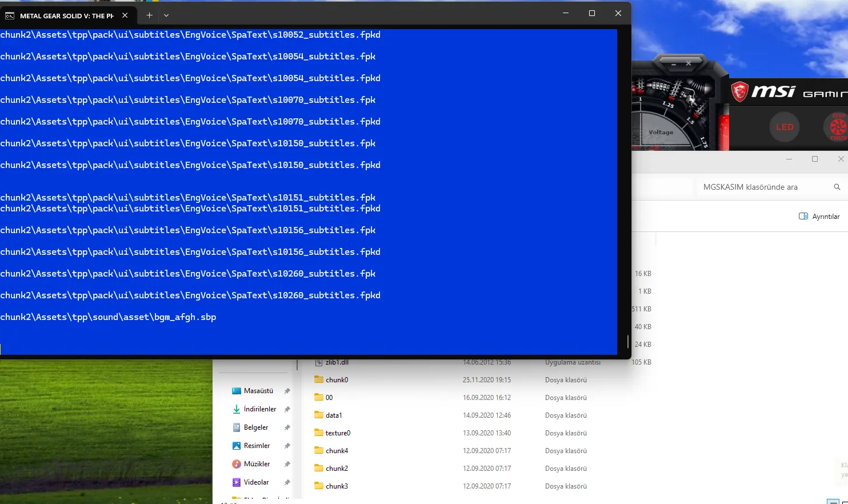The width and height of the screenshot is (848, 504).
Task: Toggle Zero Frozr fan icon in MSI app
Action: pos(838,127)
